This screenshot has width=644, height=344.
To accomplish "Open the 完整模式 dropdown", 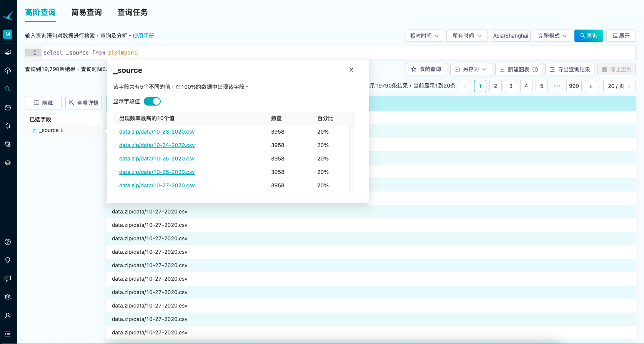I will coord(552,36).
